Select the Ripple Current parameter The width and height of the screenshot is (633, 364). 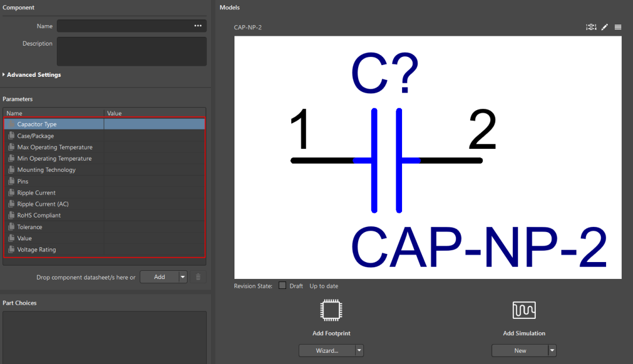click(x=104, y=192)
